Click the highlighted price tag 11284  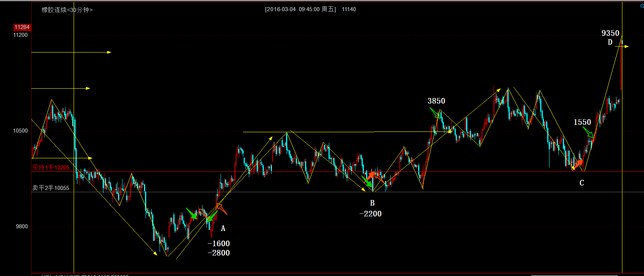[22, 27]
